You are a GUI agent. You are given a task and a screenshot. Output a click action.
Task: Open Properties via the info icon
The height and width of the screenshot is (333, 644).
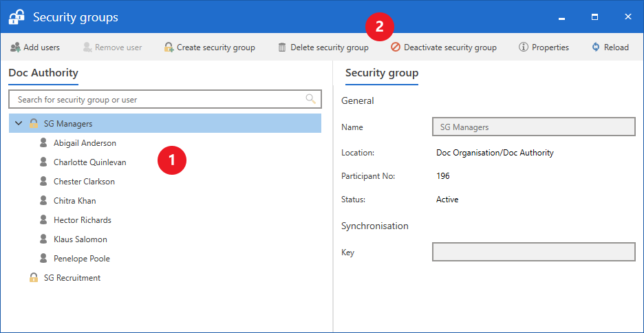click(524, 47)
